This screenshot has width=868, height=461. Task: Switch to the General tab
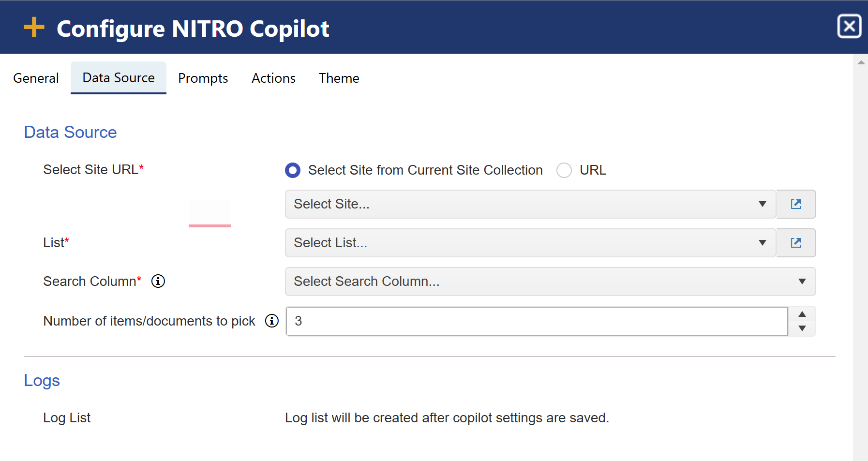[36, 78]
